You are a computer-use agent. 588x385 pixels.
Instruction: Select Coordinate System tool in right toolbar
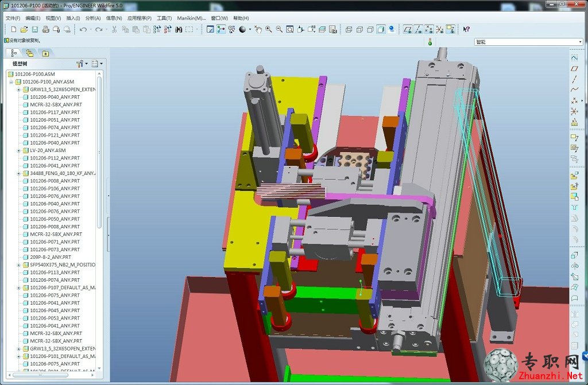[x=574, y=111]
